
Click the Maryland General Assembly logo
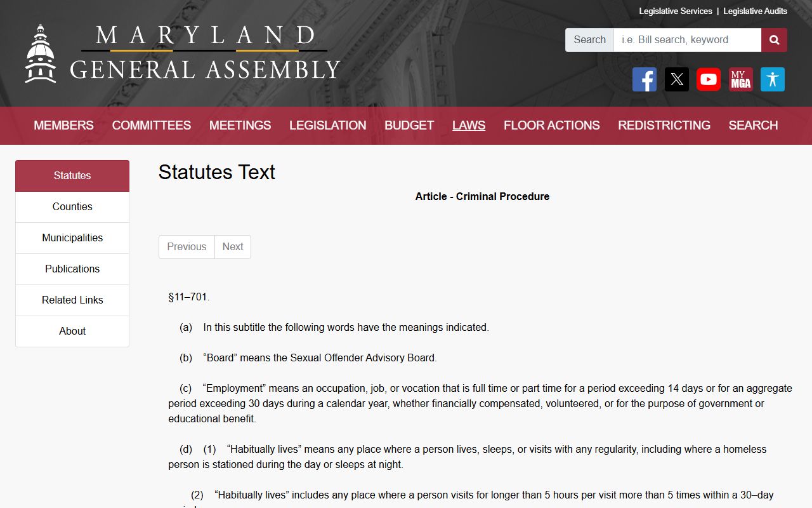(x=183, y=53)
